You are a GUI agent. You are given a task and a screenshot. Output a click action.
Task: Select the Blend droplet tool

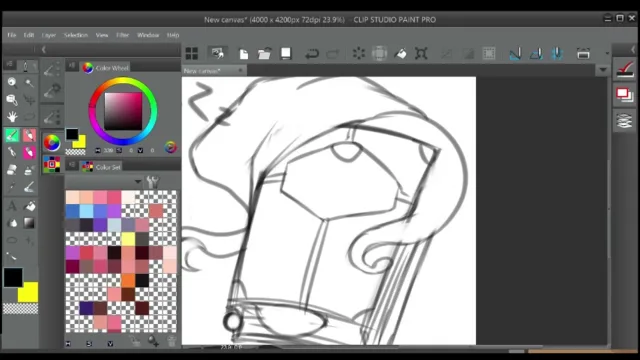point(12,223)
